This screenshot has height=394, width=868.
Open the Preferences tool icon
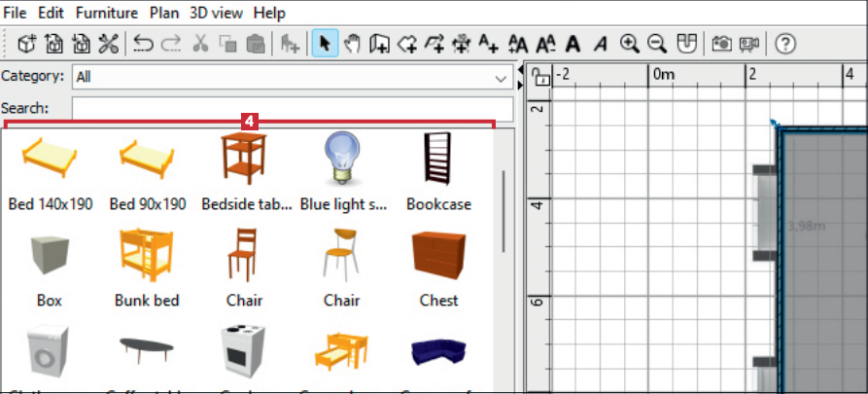click(108, 44)
